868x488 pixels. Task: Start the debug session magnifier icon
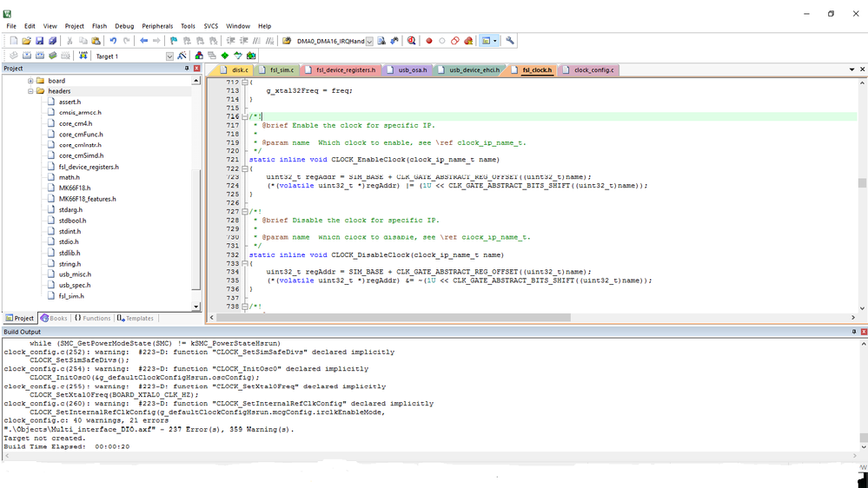[x=411, y=41]
